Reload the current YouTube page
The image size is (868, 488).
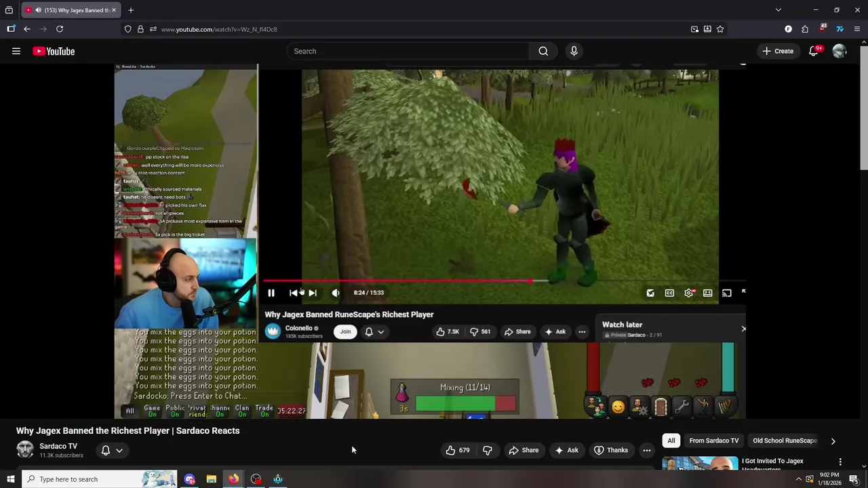click(x=60, y=29)
